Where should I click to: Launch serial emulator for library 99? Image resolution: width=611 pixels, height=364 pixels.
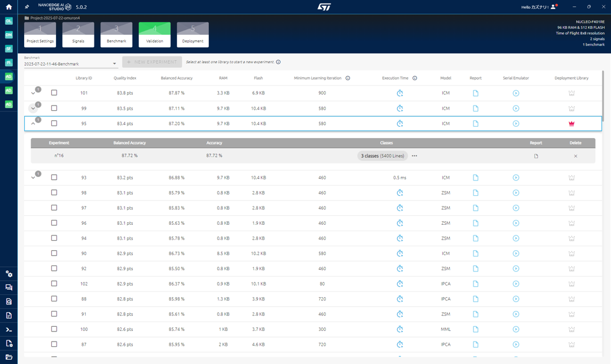(515, 109)
